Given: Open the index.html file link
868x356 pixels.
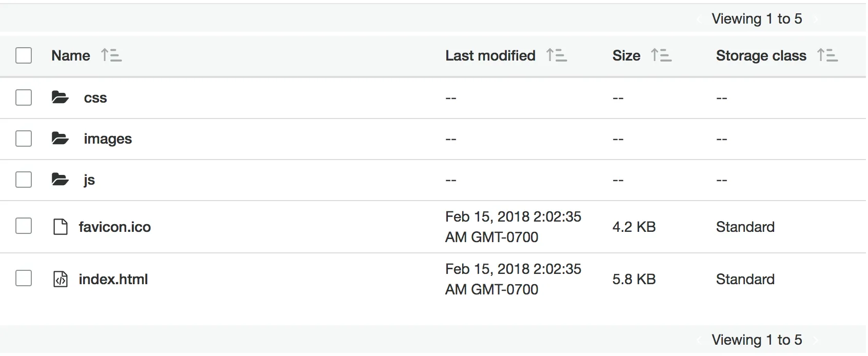Looking at the screenshot, I should [x=113, y=279].
